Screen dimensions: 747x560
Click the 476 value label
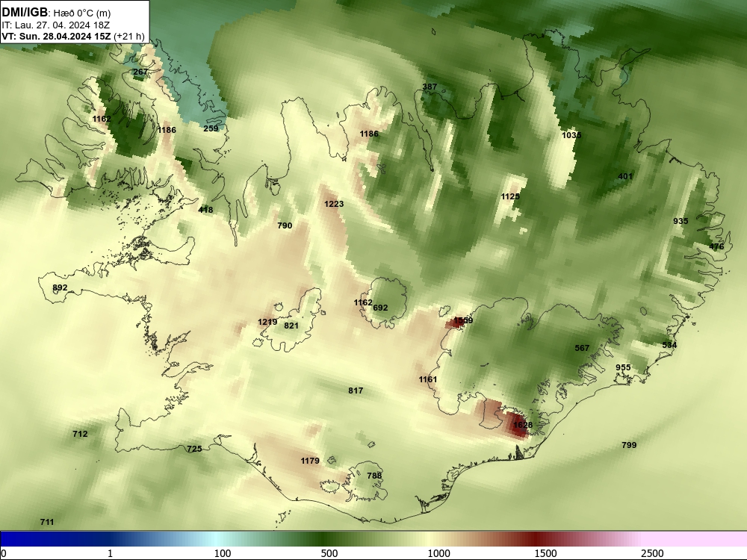pyautogui.click(x=716, y=246)
